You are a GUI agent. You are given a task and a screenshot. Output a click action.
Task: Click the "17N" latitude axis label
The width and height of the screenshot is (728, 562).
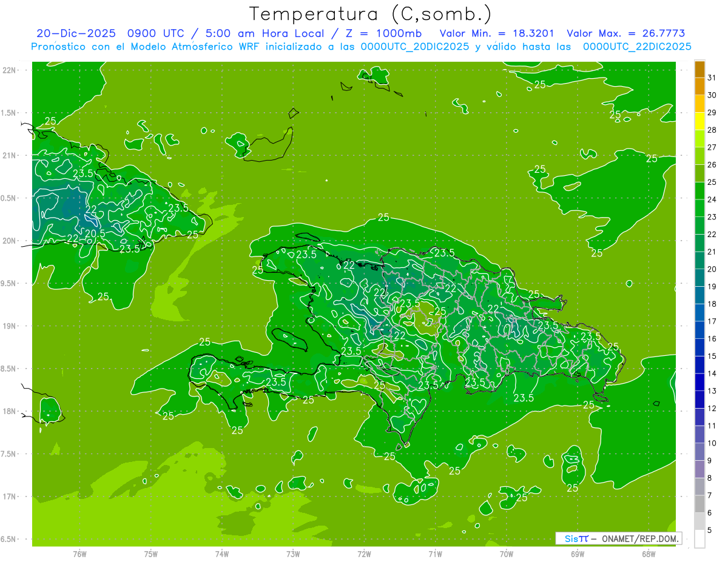tap(9, 497)
